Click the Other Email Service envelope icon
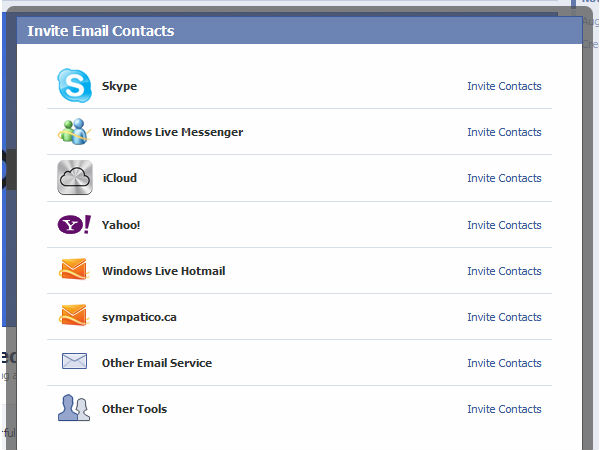This screenshot has height=450, width=600. point(74,363)
